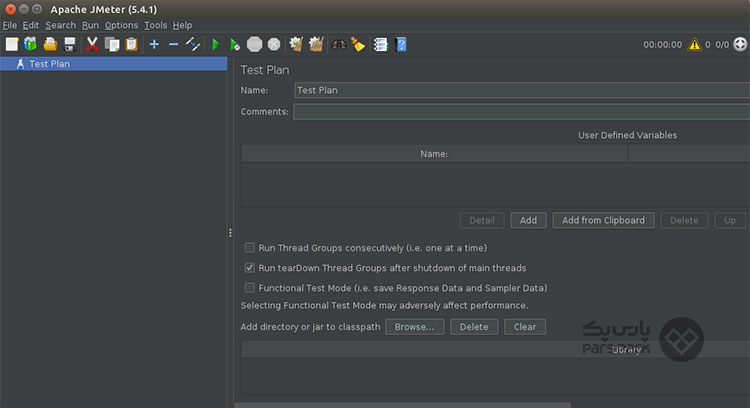The width and height of the screenshot is (750, 408).
Task: Click the 0/0 thread count
Action: pos(722,45)
